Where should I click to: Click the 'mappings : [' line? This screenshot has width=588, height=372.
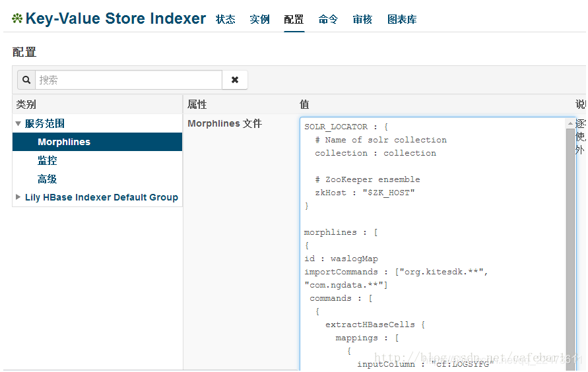click(367, 338)
